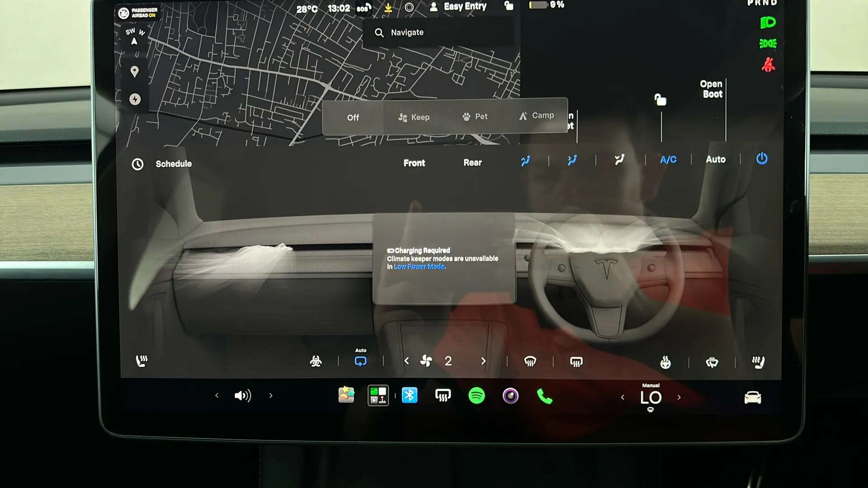Toggle front windshield defrost
The image size is (868, 488).
[x=530, y=361]
